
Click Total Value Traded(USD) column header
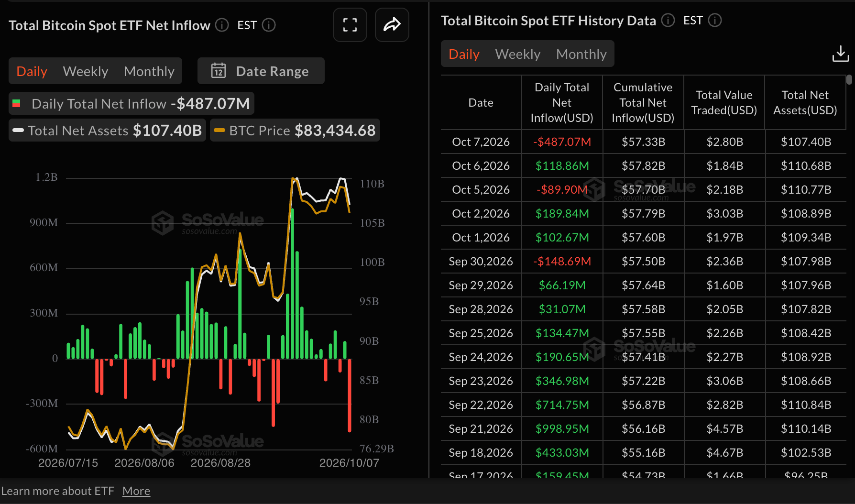pos(724,102)
